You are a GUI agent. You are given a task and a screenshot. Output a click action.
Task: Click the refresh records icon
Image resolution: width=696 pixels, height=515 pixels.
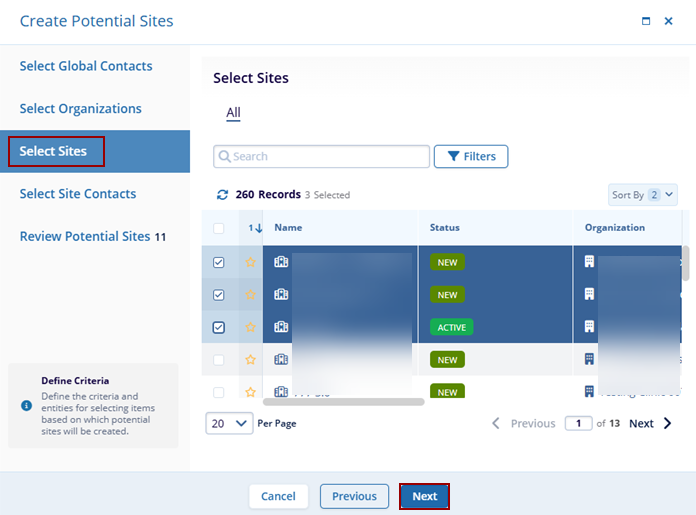tap(222, 195)
